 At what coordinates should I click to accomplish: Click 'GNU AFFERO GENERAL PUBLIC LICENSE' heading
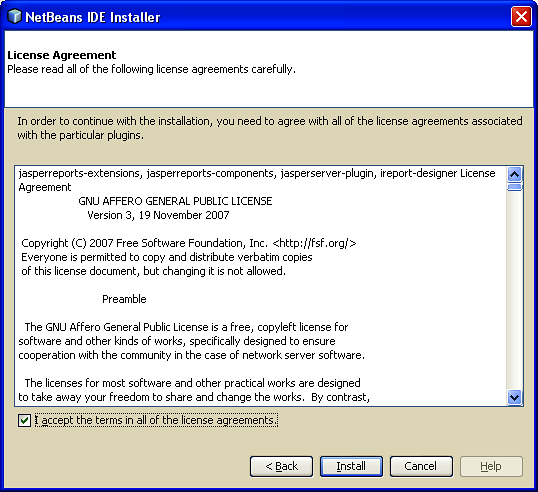point(175,201)
